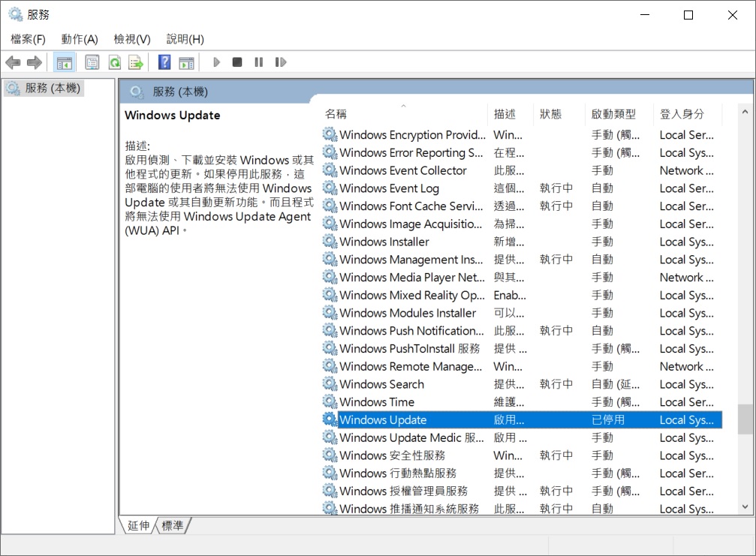Click 自動 (延... startup type of Windows Search
The image size is (756, 556).
(615, 384)
